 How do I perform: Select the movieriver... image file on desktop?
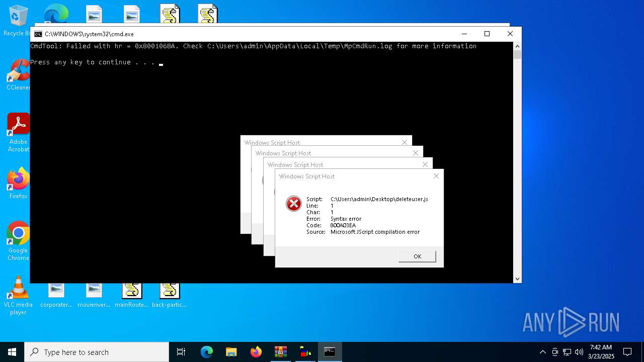pos(94,296)
